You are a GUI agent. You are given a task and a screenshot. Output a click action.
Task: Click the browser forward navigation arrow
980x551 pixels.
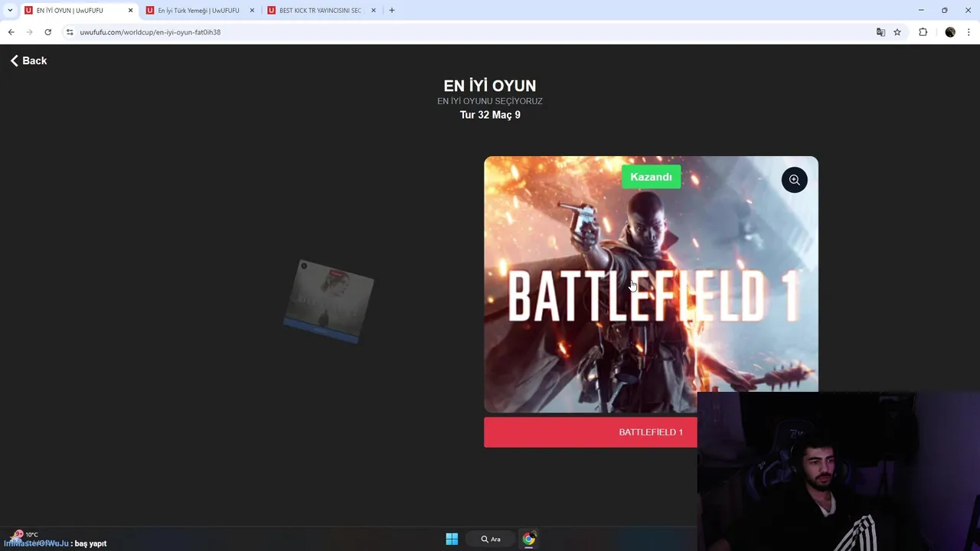[x=30, y=32]
